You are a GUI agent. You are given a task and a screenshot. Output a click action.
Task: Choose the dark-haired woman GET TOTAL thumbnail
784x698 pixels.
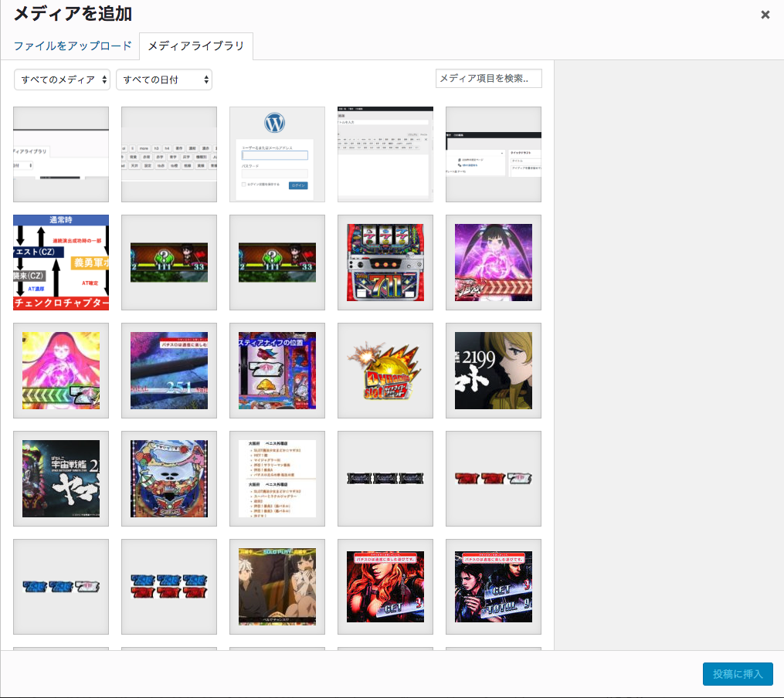[x=494, y=587]
